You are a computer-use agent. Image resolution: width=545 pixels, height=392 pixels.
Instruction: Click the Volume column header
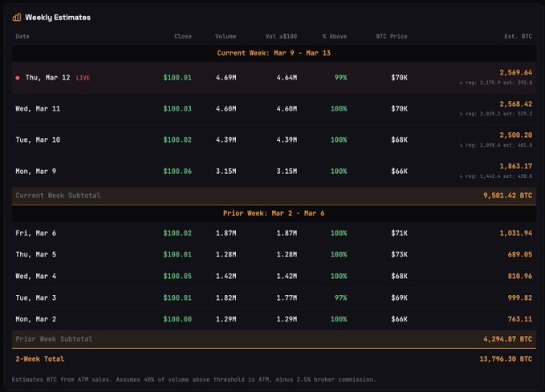coord(226,36)
